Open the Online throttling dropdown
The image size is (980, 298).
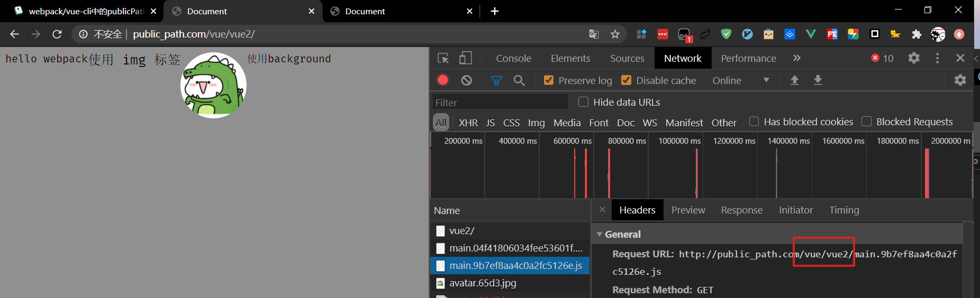click(741, 80)
